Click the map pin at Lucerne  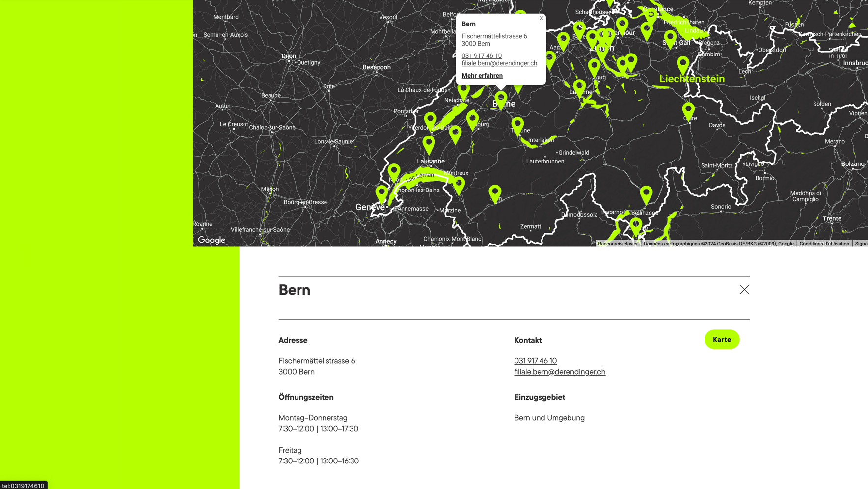pyautogui.click(x=579, y=87)
